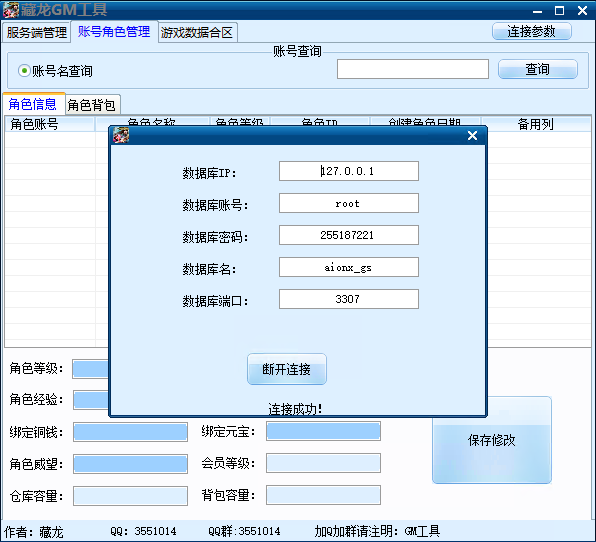Select the 账号名查询 radio button

point(24,71)
